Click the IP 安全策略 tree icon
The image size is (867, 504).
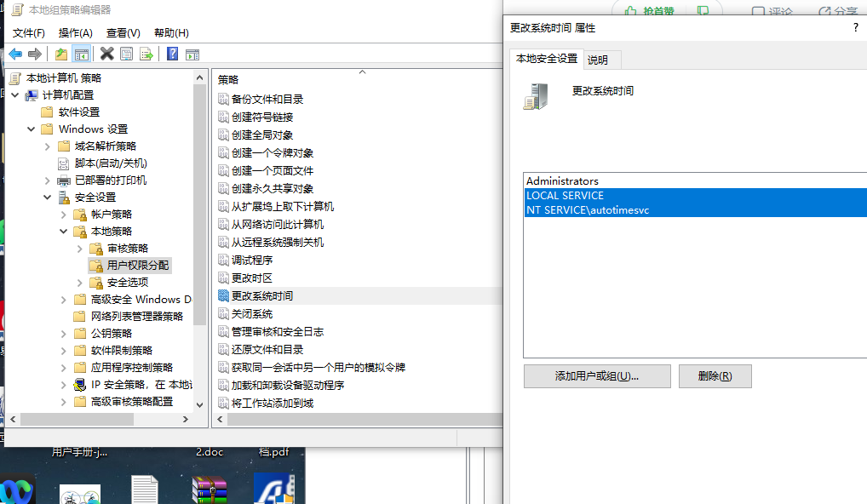[x=80, y=385]
